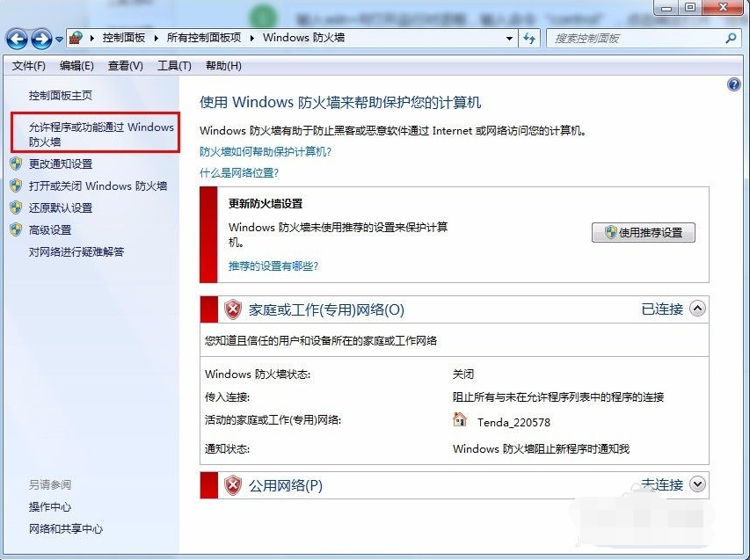
Task: Select the Tenda_220578 network name
Action: click(x=513, y=422)
